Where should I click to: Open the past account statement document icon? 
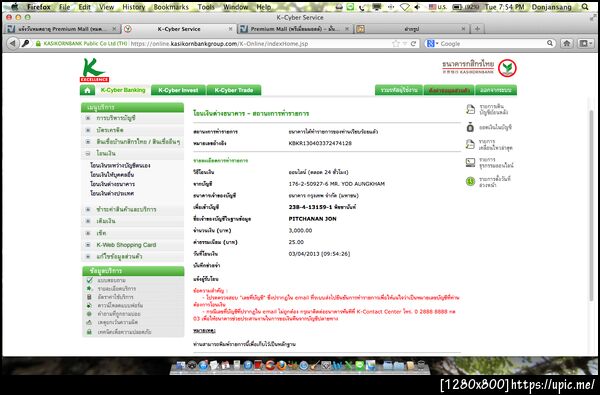click(x=470, y=109)
